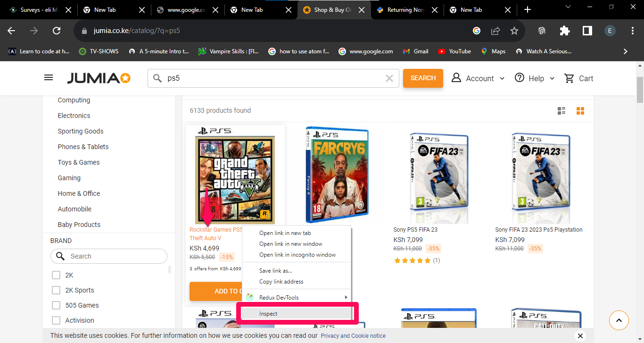Open the Gaming category
The image size is (644, 343).
[69, 178]
